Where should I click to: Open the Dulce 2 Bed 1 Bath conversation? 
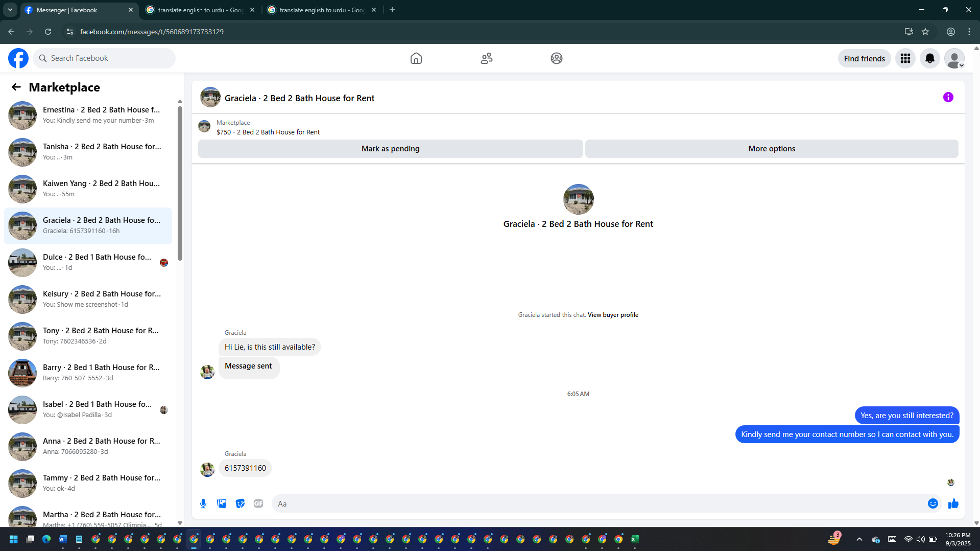(88, 262)
